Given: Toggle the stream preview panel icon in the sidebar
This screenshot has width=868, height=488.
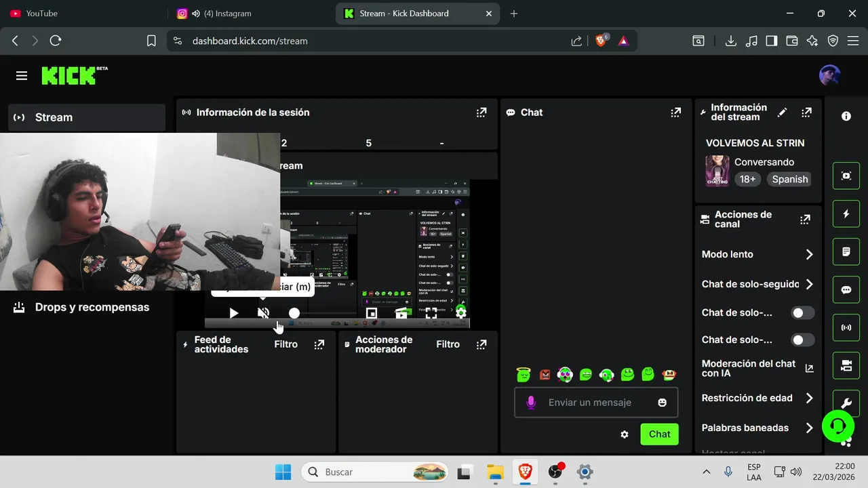Looking at the screenshot, I should pos(846,176).
